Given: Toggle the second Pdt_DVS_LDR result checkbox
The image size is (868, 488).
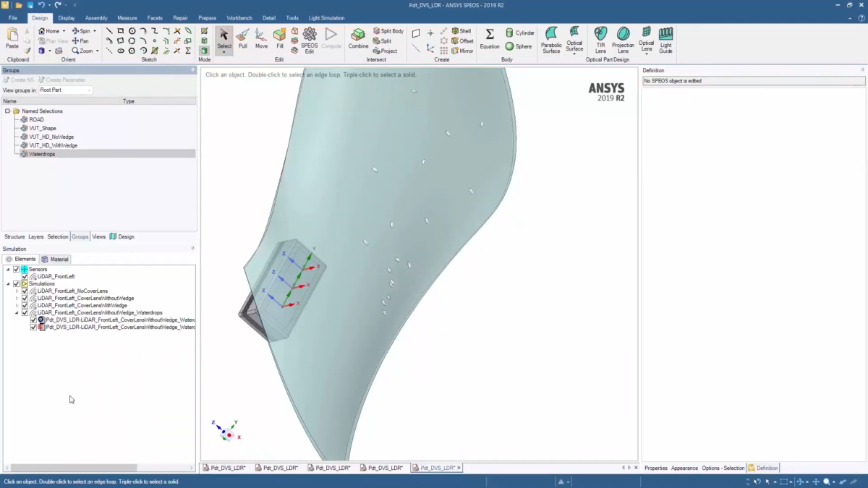Looking at the screenshot, I should click(33, 327).
